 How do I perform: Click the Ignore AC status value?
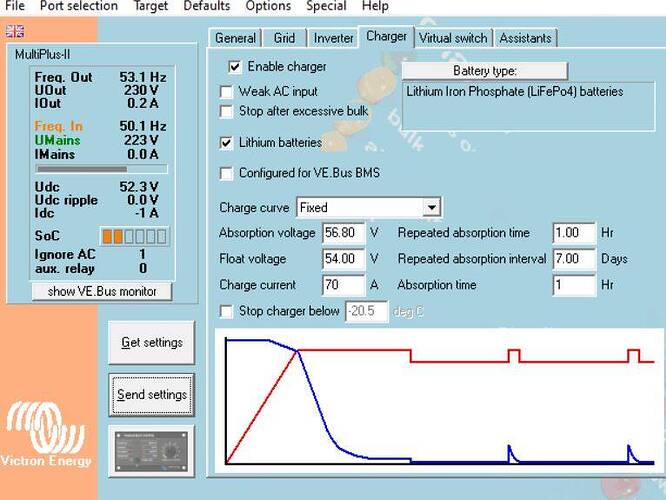click(x=143, y=254)
